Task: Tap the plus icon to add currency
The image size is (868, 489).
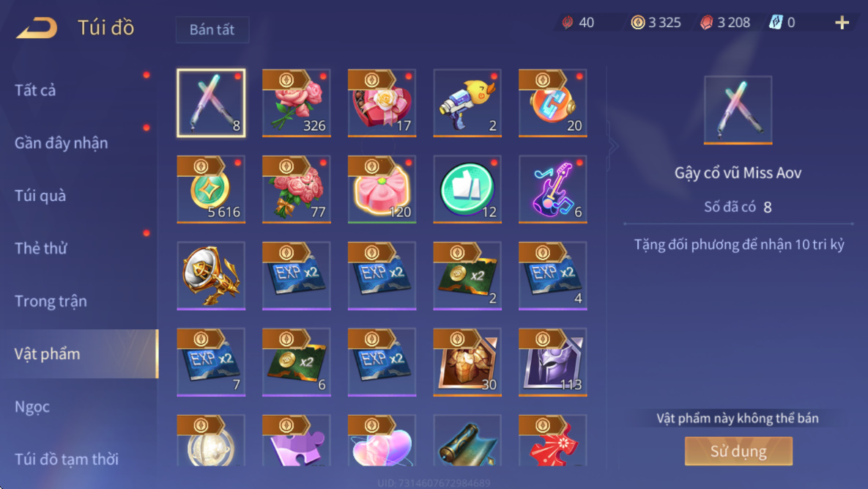Action: pyautogui.click(x=842, y=23)
